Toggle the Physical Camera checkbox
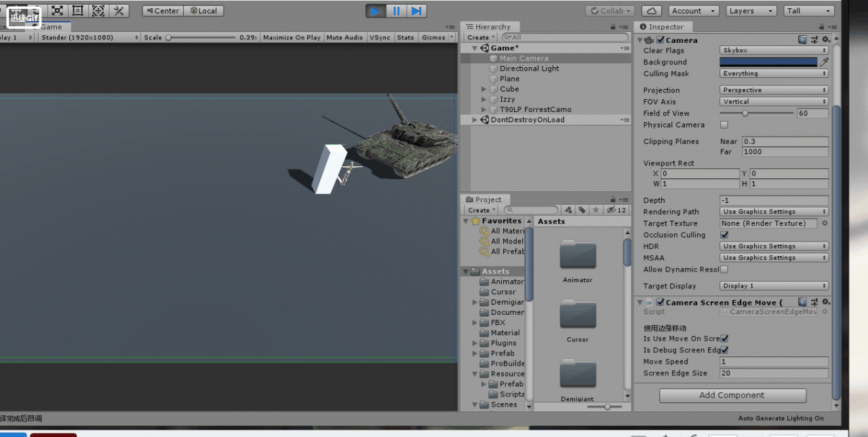Screen dimensions: 868x437 point(724,125)
